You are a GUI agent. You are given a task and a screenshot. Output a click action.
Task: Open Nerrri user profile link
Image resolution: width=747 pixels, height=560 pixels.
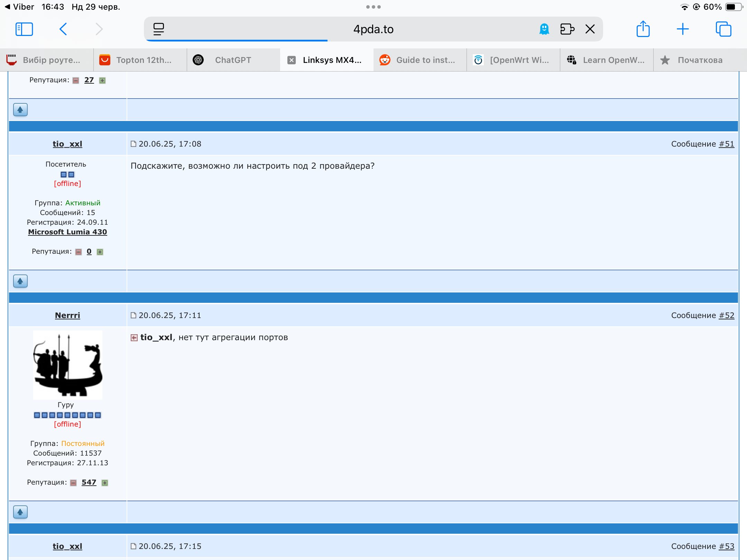point(67,315)
